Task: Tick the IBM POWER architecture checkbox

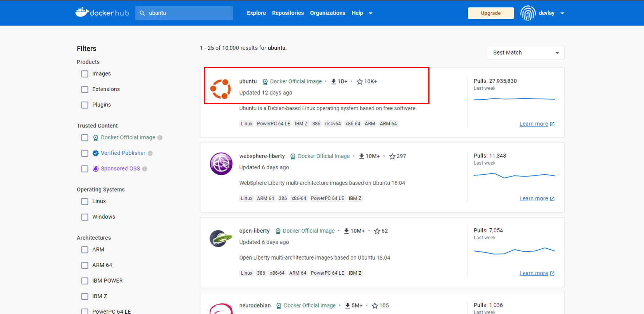Action: point(85,281)
